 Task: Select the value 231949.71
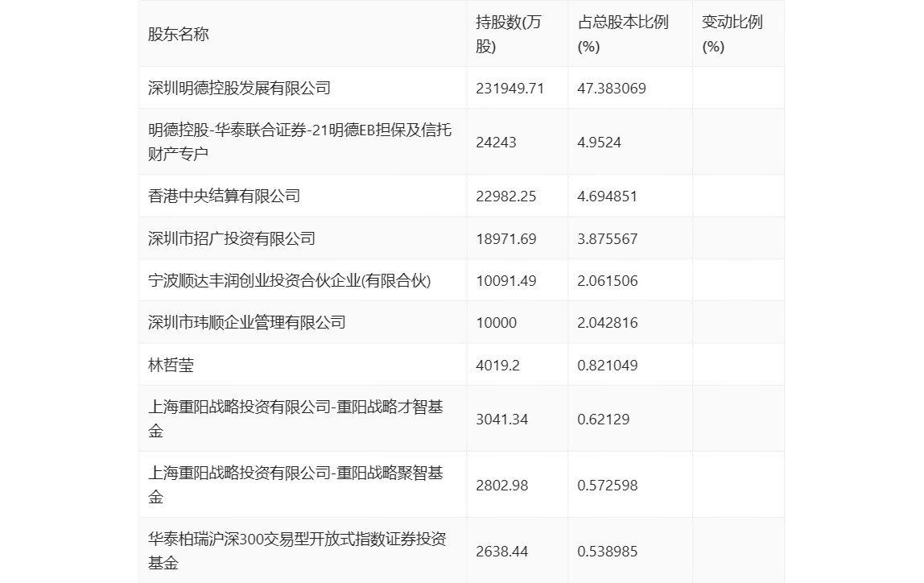tap(509, 89)
